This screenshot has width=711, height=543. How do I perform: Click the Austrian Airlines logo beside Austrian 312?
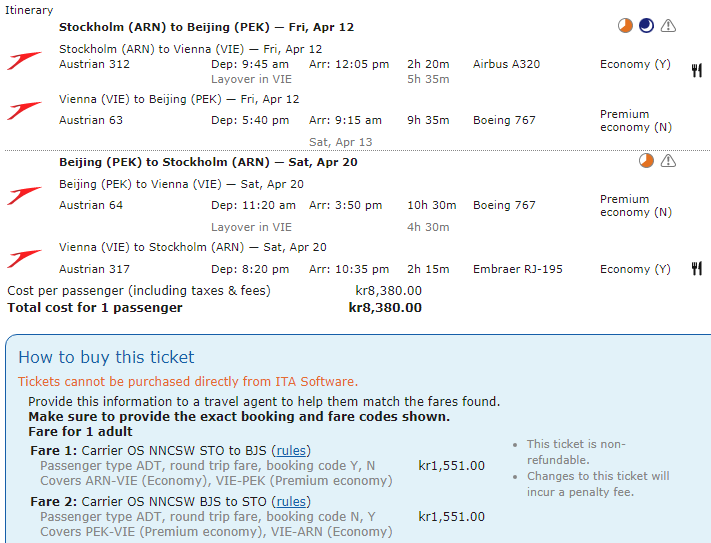click(24, 62)
